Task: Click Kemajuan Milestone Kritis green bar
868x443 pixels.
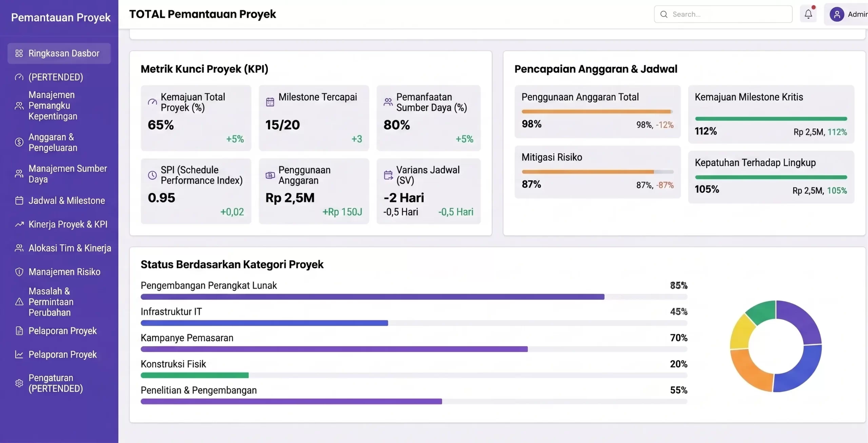Action: (771, 119)
